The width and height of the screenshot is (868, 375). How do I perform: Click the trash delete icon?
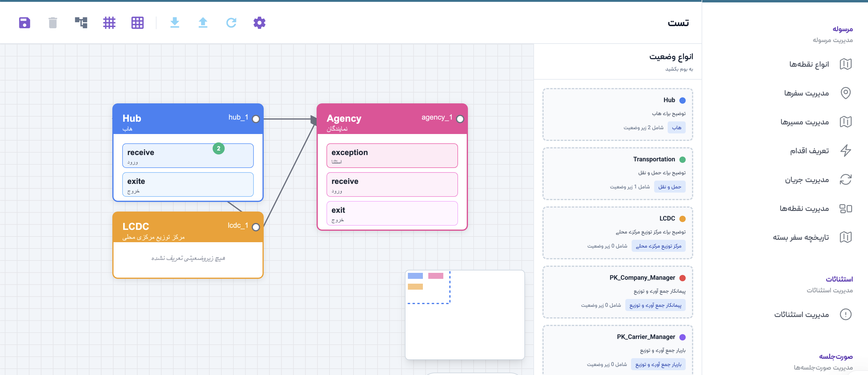click(x=53, y=23)
